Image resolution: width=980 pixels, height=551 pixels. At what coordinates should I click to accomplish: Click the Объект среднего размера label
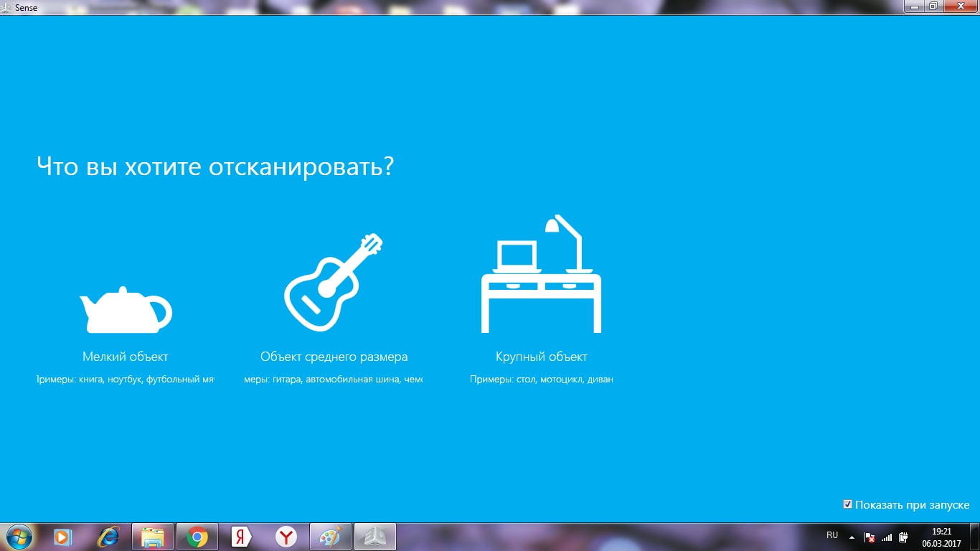point(334,357)
